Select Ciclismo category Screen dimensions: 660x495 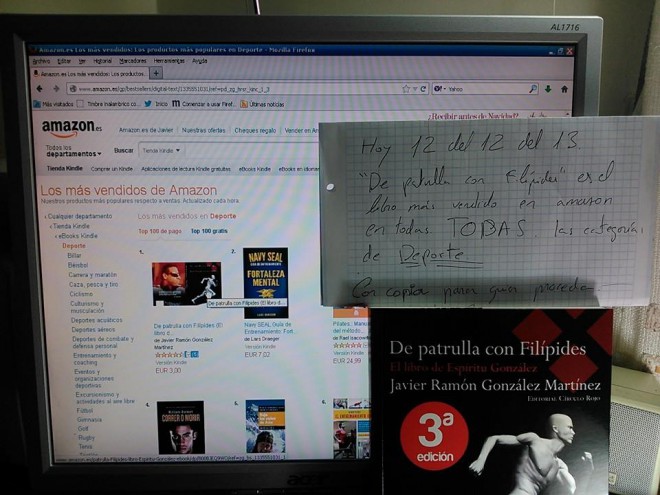click(81, 294)
